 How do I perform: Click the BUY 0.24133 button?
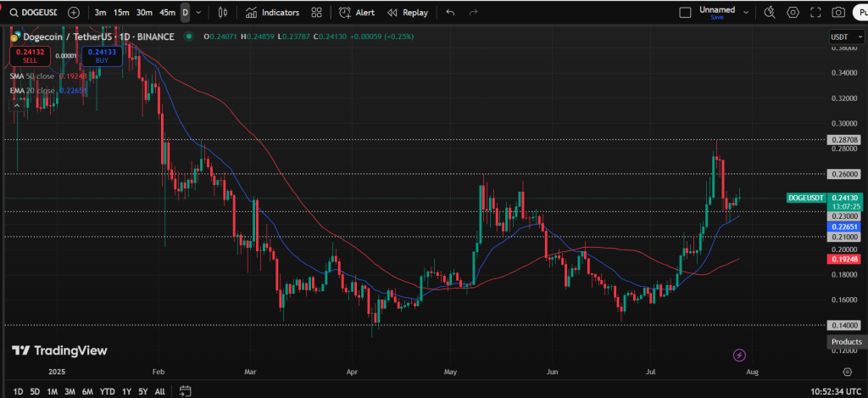tap(103, 57)
